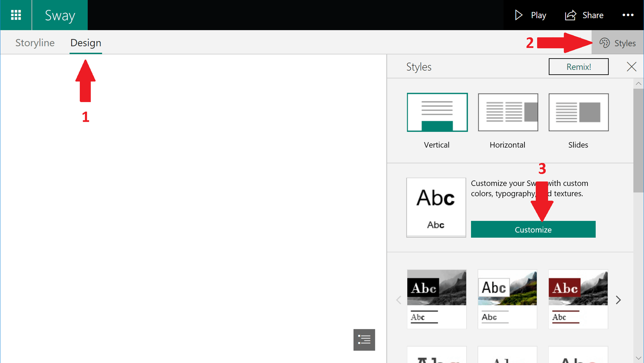Open the app launcher waffle grid
Screen dimensions: 644x363
16,15
